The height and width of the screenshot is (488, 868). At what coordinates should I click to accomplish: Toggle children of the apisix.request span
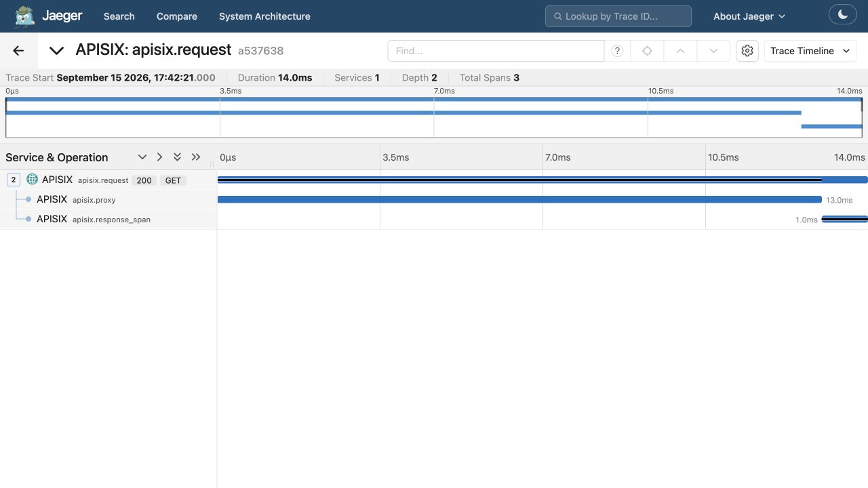tap(13, 180)
